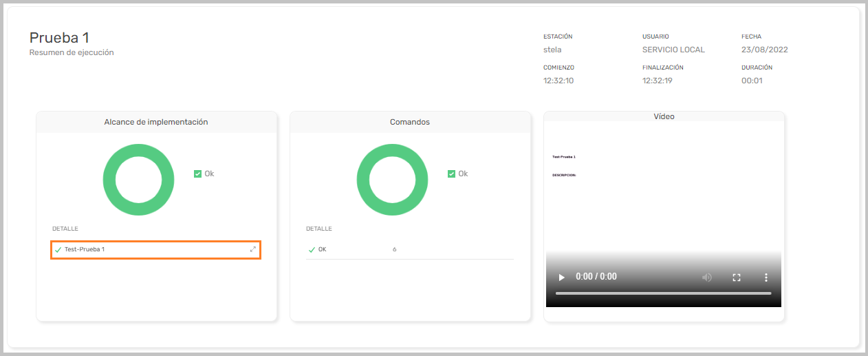
Task: Click the OK row label in Comandos detail
Action: click(x=323, y=249)
